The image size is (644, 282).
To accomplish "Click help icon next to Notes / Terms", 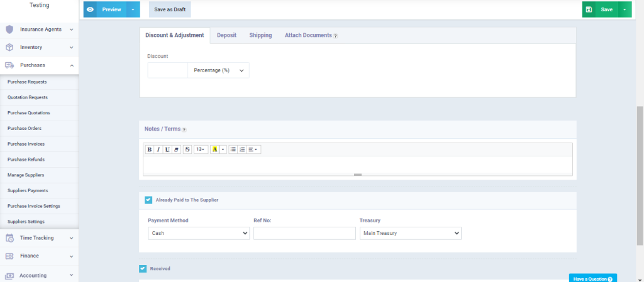I will click(x=184, y=129).
